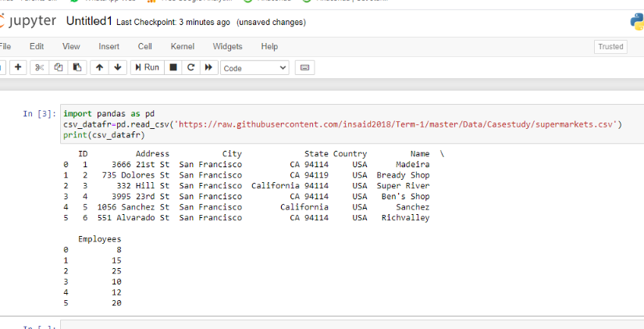
Task: Click the supermarkets.csv URL string in code
Action: (397, 124)
